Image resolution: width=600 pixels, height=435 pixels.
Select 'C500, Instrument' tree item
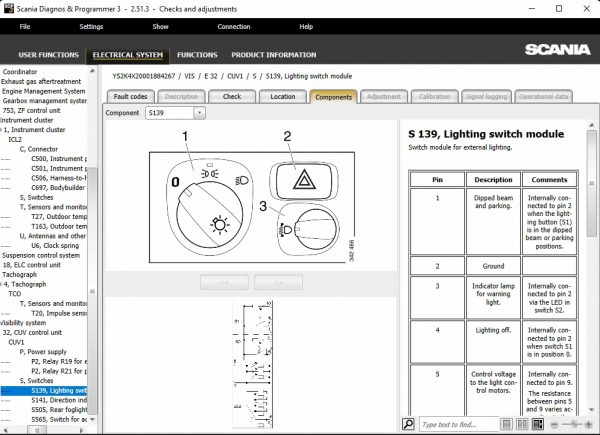point(59,159)
